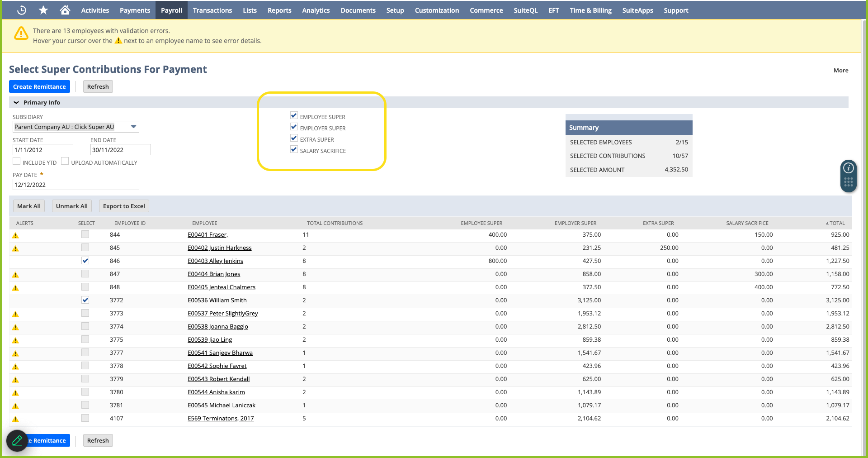Click the Pay Date input field

coord(75,185)
